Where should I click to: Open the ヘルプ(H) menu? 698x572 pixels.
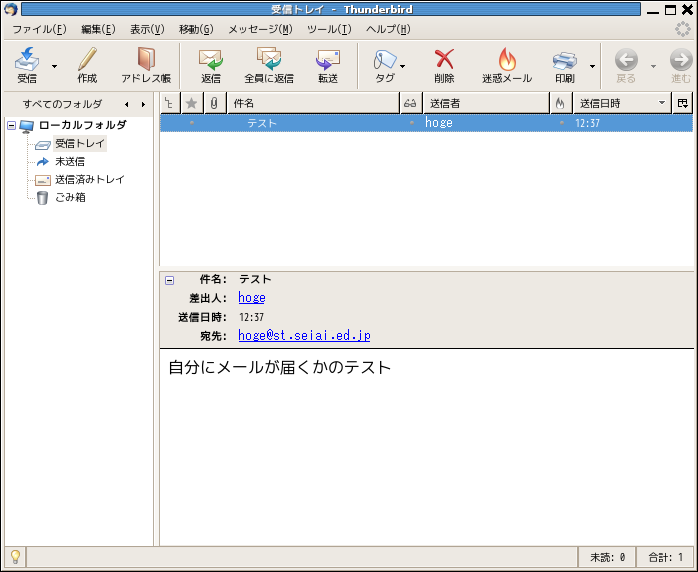[388, 29]
